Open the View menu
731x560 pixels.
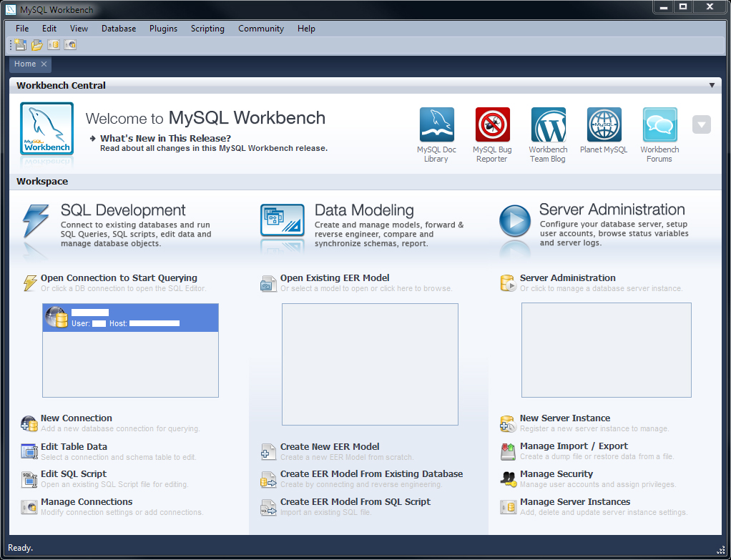pyautogui.click(x=79, y=29)
